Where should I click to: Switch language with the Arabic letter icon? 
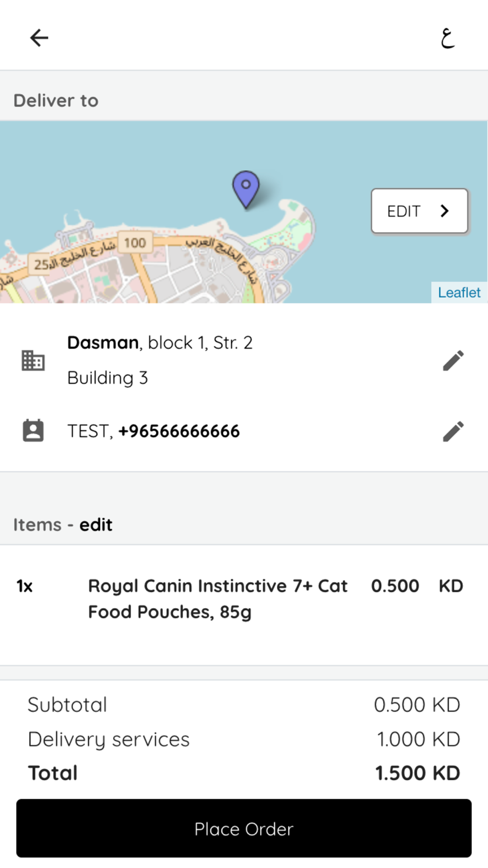(447, 38)
